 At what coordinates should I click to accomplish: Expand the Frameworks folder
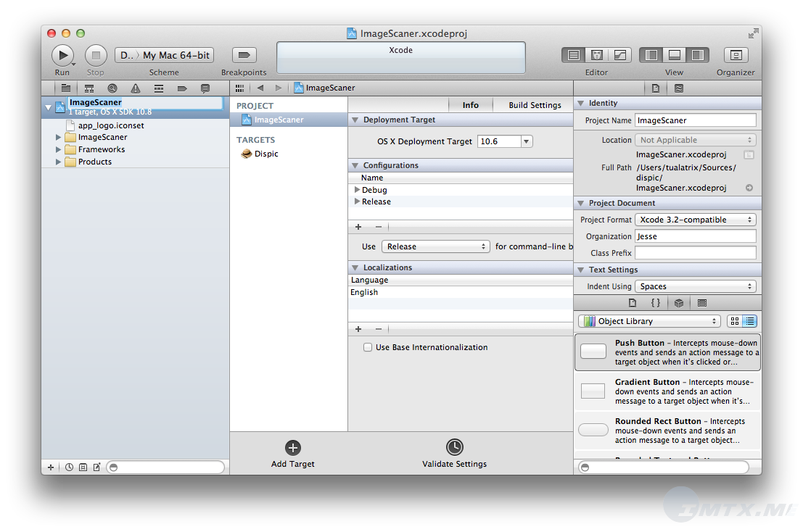[58, 149]
